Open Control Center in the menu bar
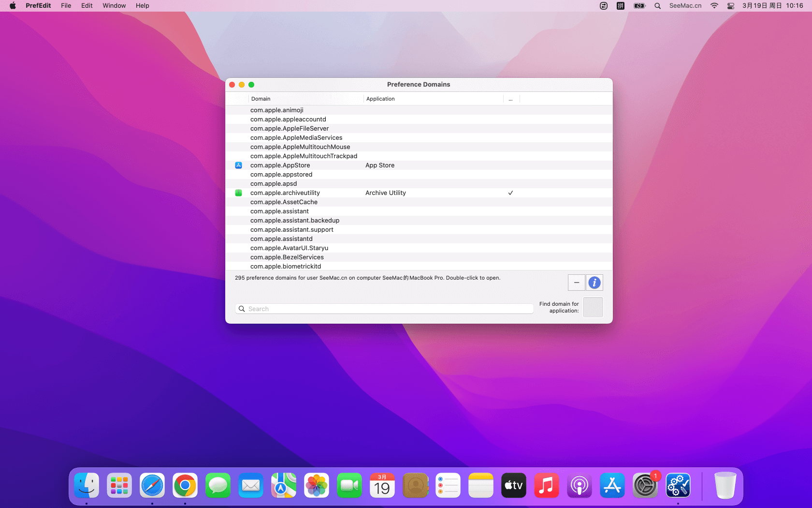This screenshot has width=812, height=508. pos(731,6)
